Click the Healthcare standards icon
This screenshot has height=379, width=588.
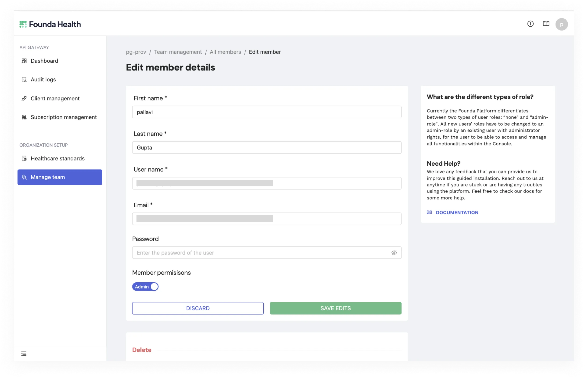pos(24,158)
